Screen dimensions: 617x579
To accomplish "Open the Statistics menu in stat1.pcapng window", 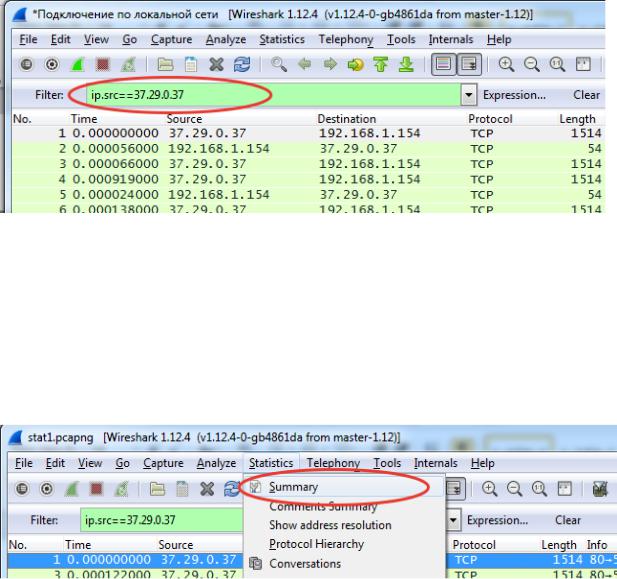I will coord(271,463).
